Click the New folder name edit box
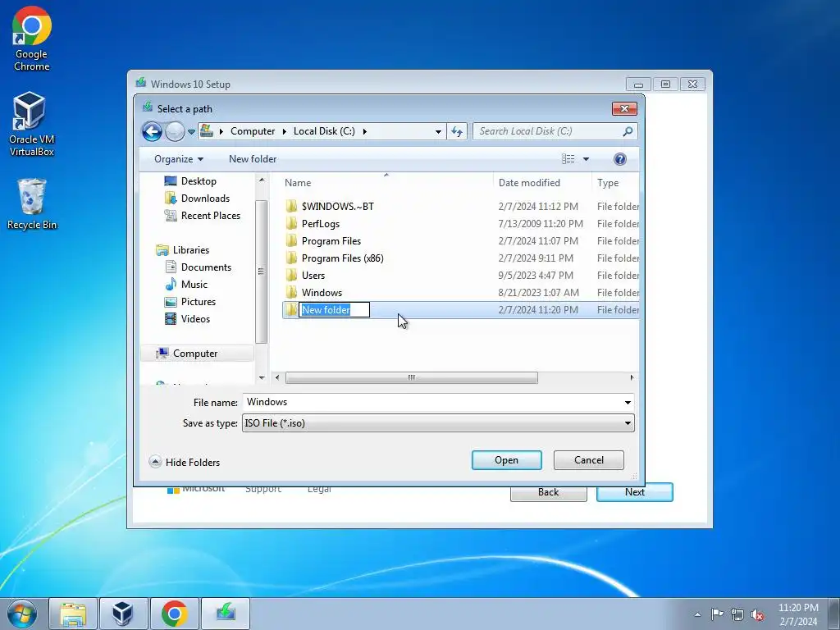 tap(335, 309)
